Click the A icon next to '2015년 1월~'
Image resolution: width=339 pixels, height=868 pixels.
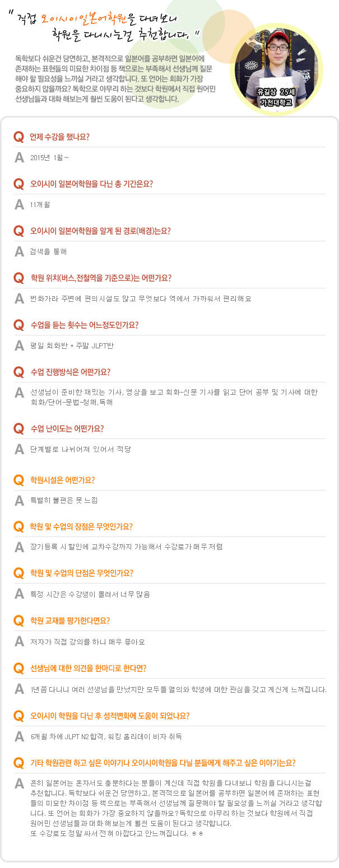19,157
